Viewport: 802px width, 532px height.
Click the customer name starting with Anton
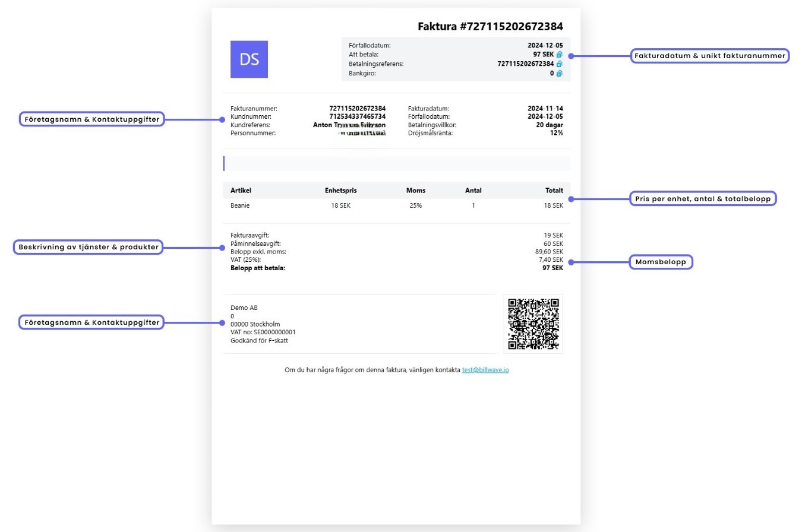coord(349,125)
